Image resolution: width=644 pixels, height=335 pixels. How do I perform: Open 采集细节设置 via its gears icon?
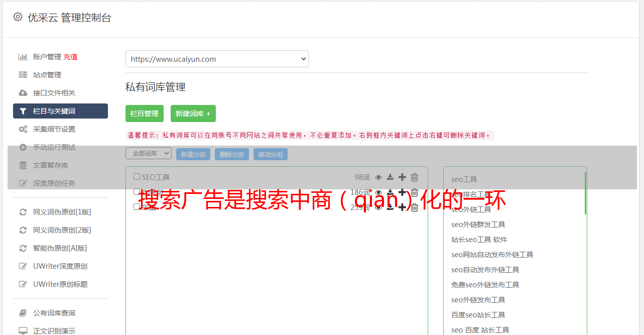coord(23,129)
